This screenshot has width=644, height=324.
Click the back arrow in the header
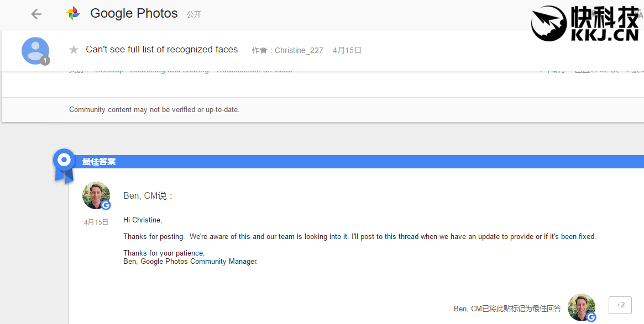click(36, 14)
